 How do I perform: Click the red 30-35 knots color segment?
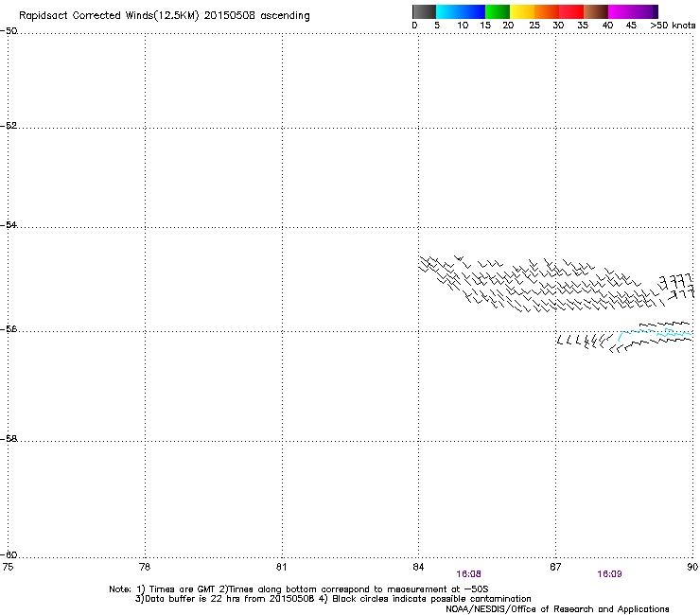click(571, 11)
